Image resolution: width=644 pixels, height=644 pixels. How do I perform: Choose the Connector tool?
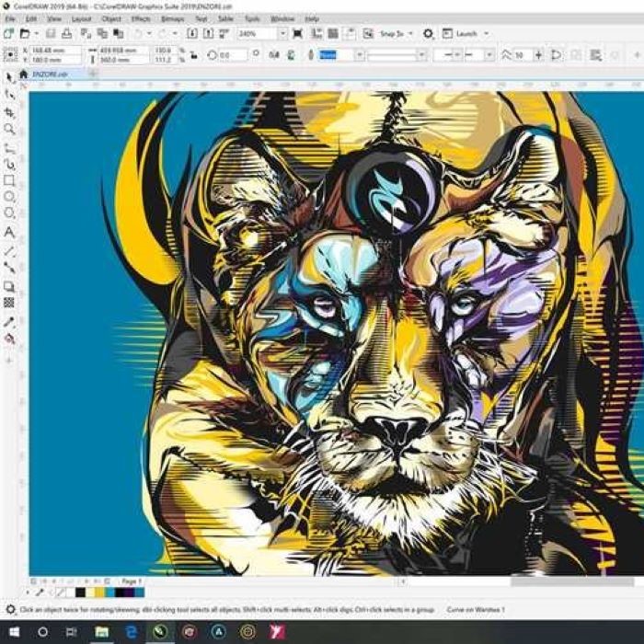point(9,268)
